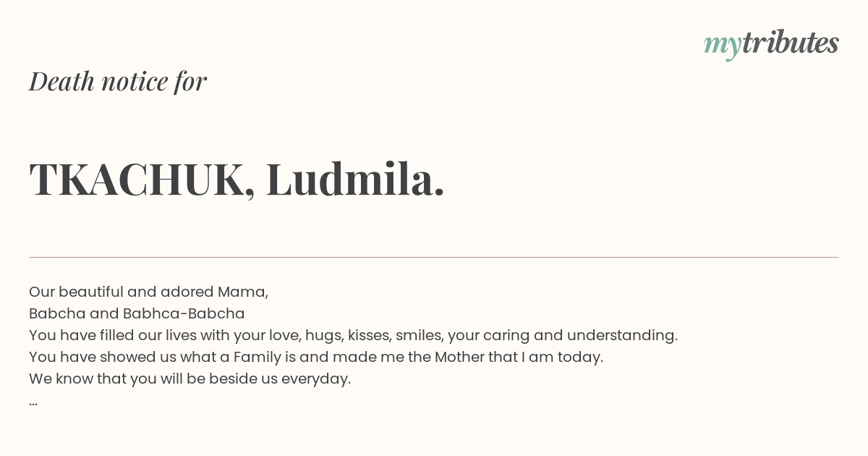Select the line "Our beautiful and adored Mama,"
The image size is (868, 456).
tap(148, 292)
